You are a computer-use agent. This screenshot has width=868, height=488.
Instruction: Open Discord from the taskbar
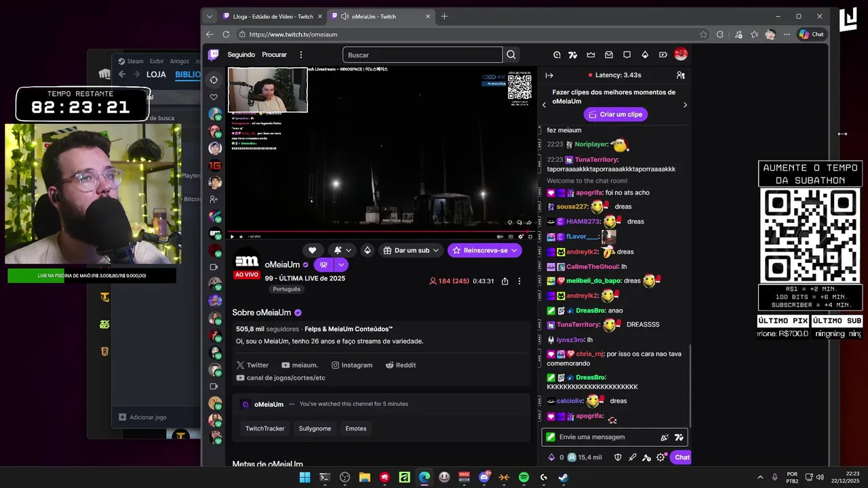point(484,477)
